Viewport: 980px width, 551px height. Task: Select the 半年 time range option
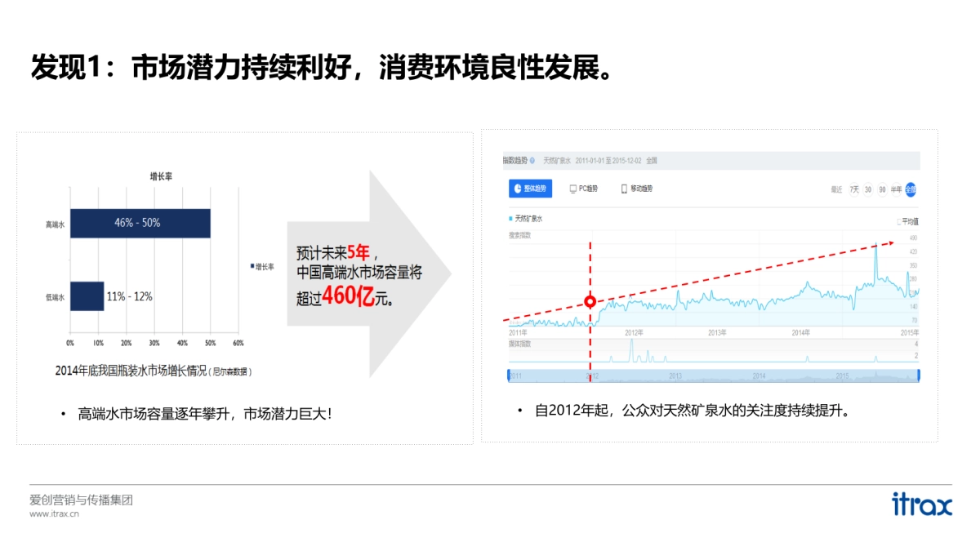pos(897,189)
